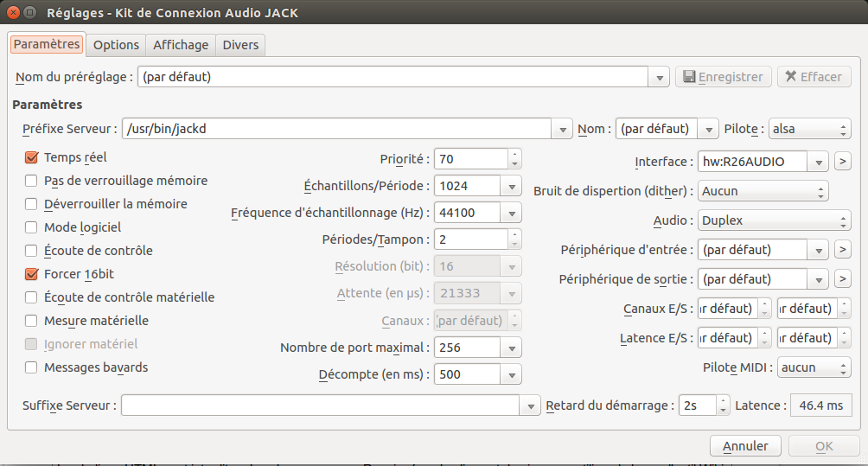Toggle the Temps réel checkbox
The width and height of the screenshot is (868, 466).
31,157
